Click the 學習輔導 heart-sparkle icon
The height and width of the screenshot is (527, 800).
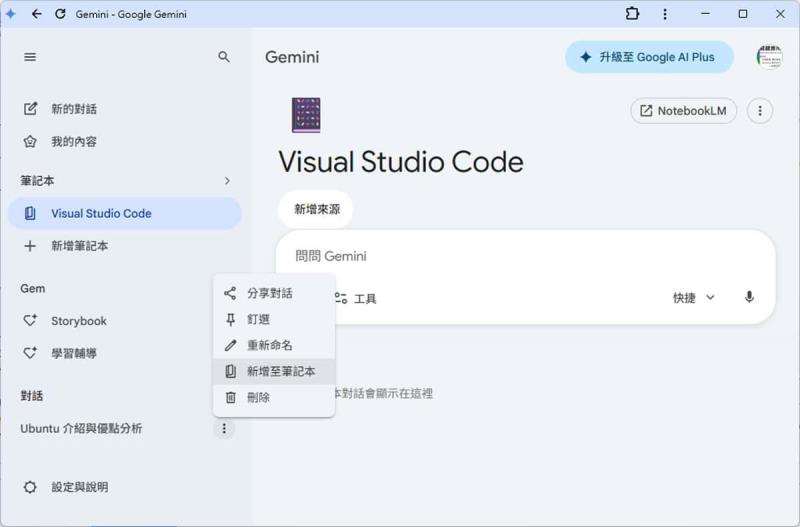coord(30,353)
